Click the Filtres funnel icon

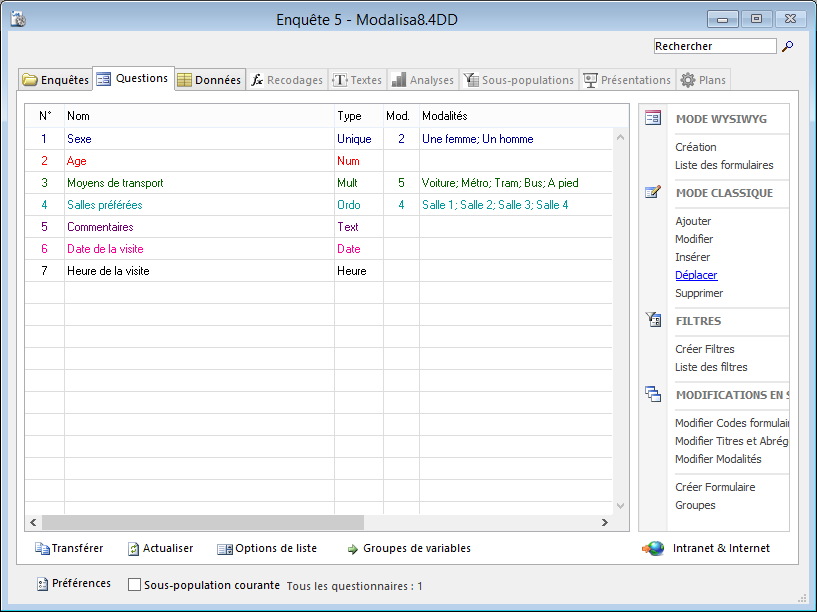pyautogui.click(x=653, y=319)
